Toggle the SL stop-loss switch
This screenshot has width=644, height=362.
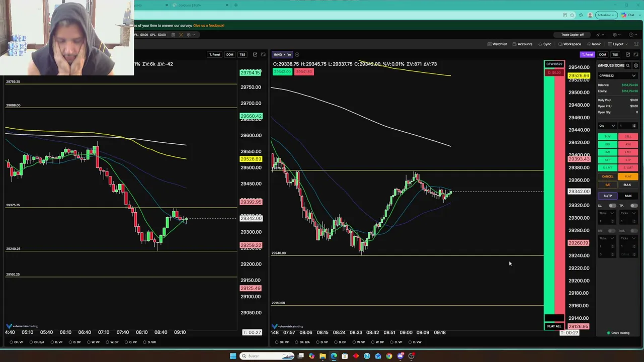point(612,206)
